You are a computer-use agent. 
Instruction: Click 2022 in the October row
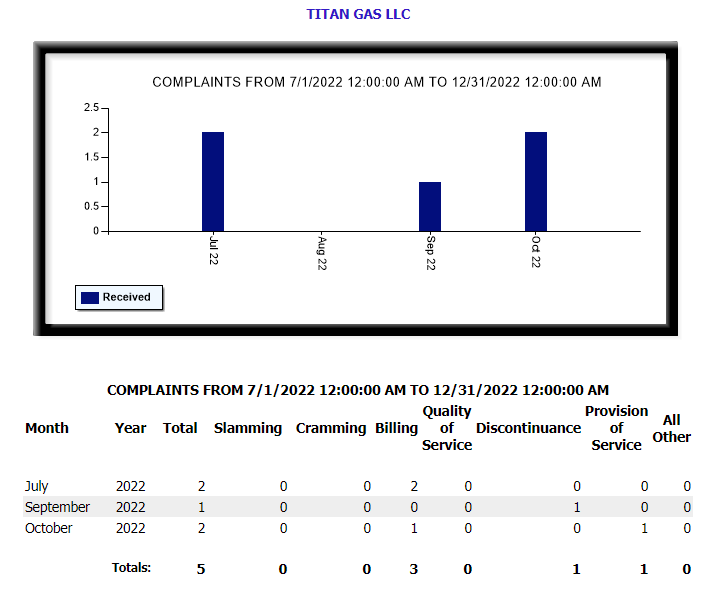click(x=131, y=528)
